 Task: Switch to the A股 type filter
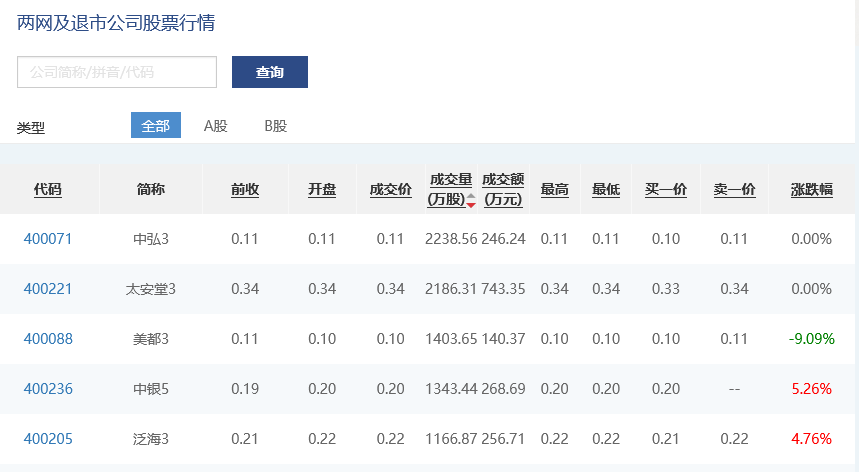(x=215, y=126)
